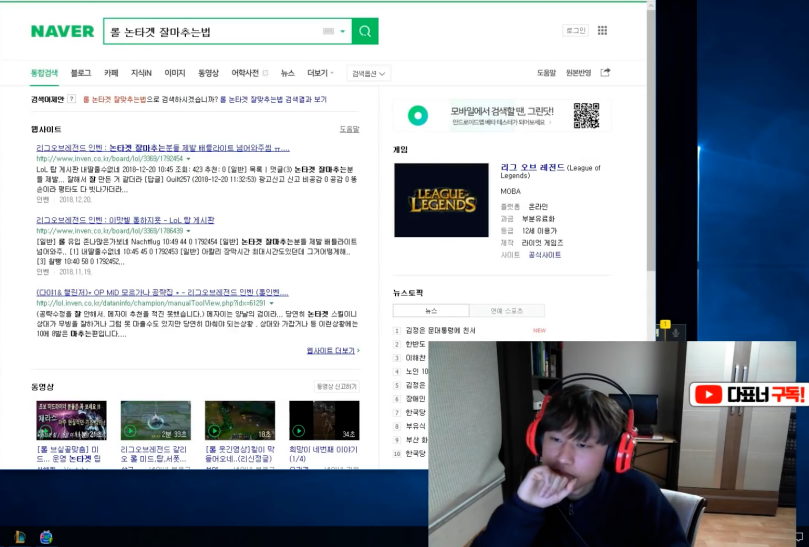The image size is (809, 547).
Task: Open video title 롤 웃긴영상 힐이 막 들어오네
Action: 239,454
